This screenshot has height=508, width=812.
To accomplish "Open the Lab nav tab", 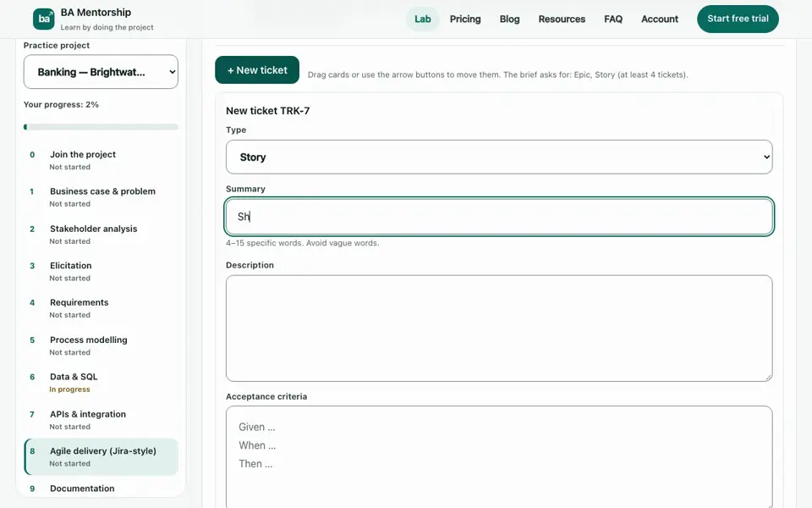I will 423,19.
